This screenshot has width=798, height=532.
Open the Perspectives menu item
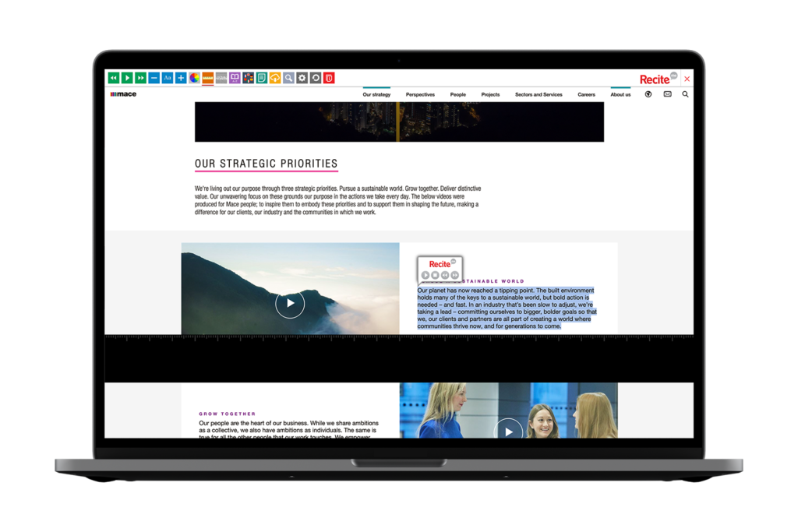click(x=420, y=94)
